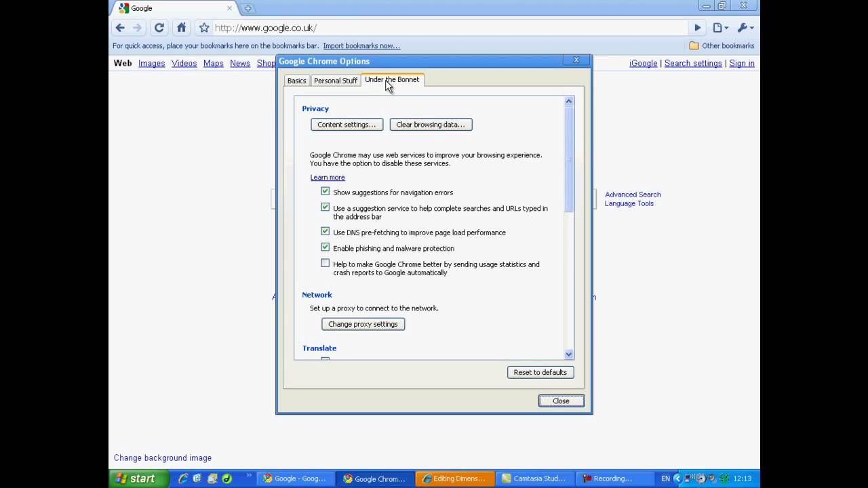Viewport: 868px width, 488px height.
Task: Click the second quick launch icon
Action: pyautogui.click(x=197, y=479)
